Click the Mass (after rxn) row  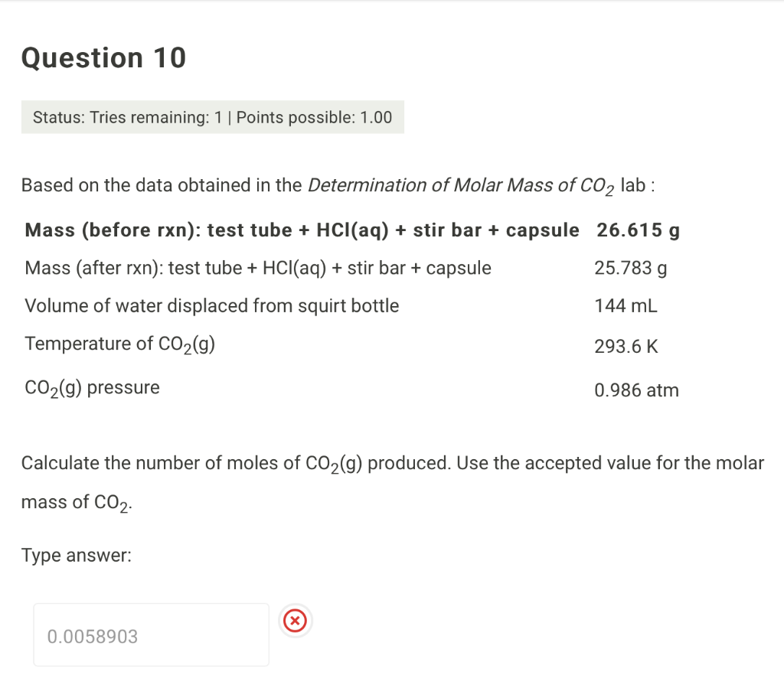(258, 268)
